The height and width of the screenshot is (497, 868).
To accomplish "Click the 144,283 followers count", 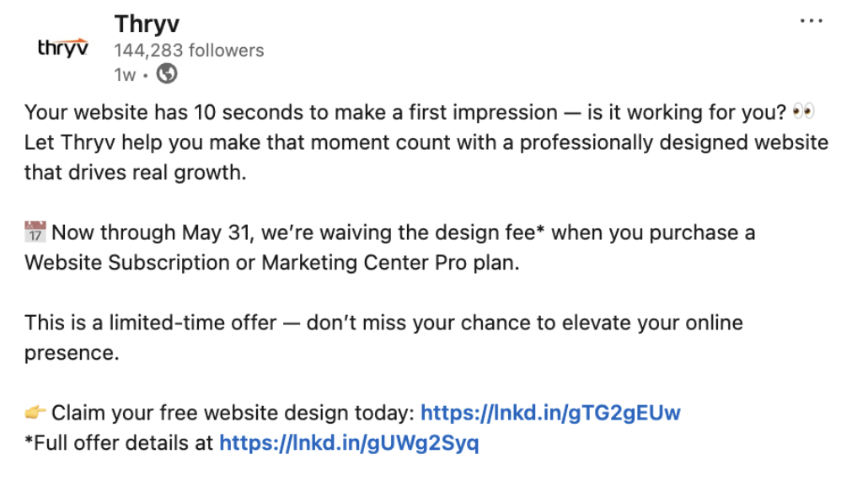I will tap(188, 51).
